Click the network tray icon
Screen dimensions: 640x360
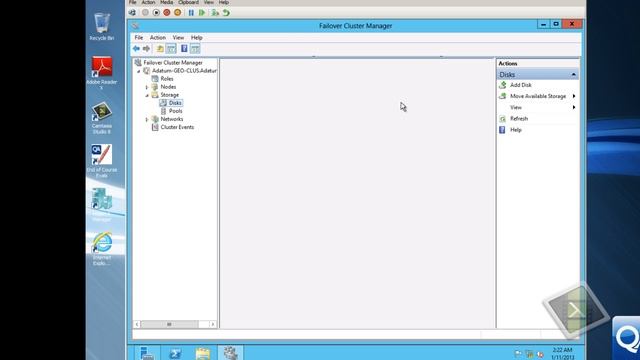click(x=529, y=353)
